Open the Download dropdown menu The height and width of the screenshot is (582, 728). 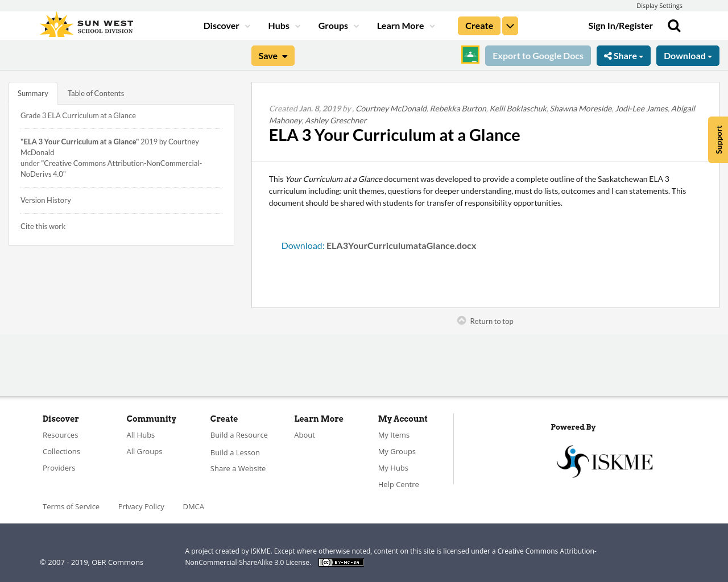(x=688, y=55)
